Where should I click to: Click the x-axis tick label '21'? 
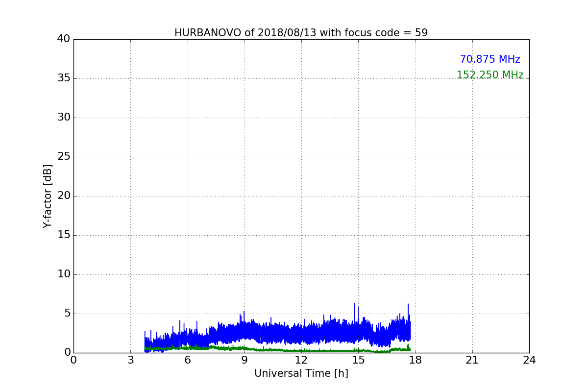coord(472,360)
